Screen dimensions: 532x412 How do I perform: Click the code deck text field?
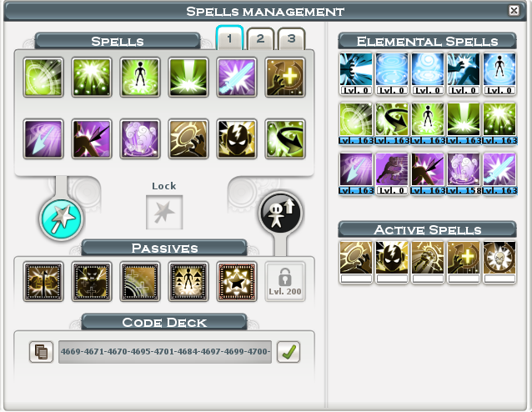click(x=165, y=352)
